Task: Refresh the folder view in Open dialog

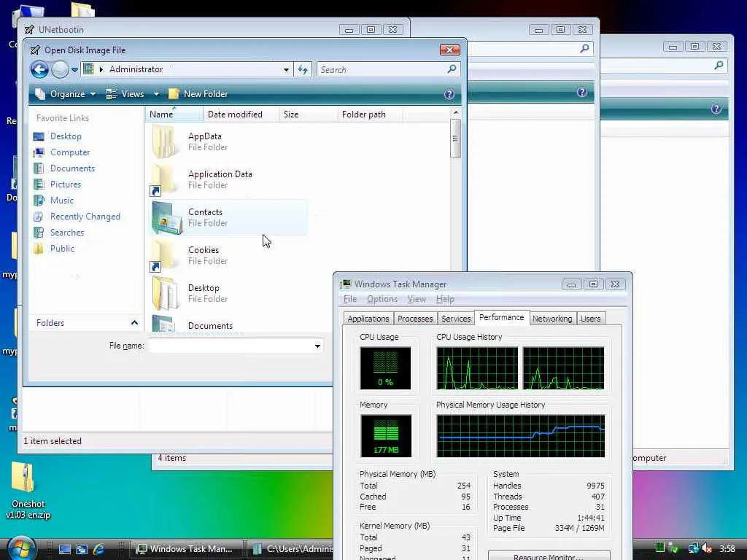Action: (303, 69)
